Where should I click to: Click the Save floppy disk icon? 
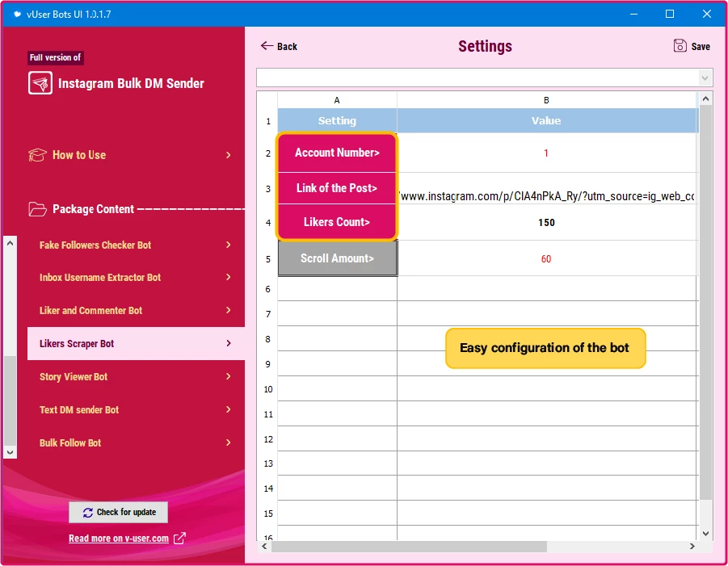pyautogui.click(x=680, y=45)
